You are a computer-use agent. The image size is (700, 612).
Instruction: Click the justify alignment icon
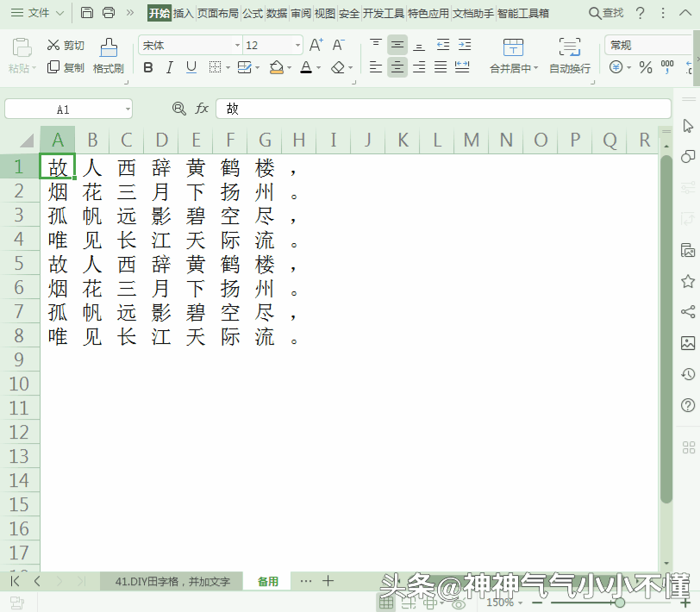click(x=441, y=67)
